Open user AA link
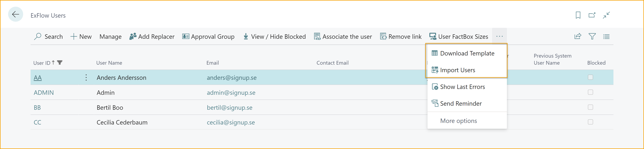 click(37, 77)
